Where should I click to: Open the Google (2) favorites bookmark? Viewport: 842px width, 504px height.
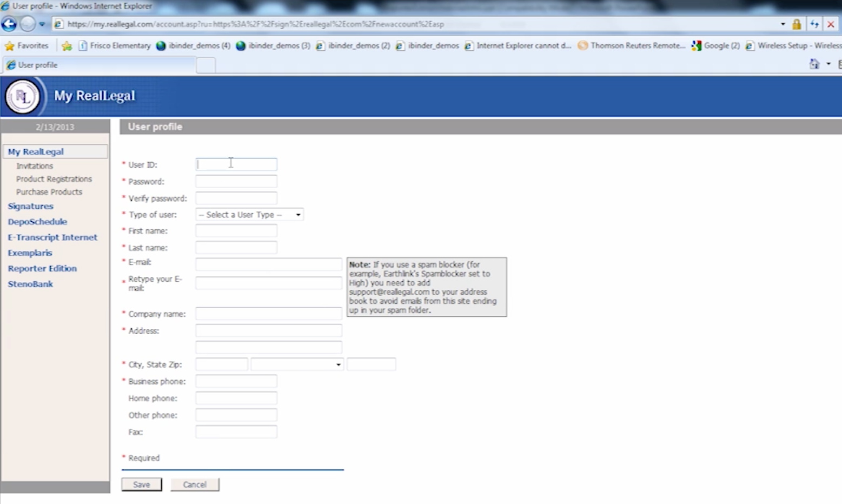pyautogui.click(x=715, y=46)
